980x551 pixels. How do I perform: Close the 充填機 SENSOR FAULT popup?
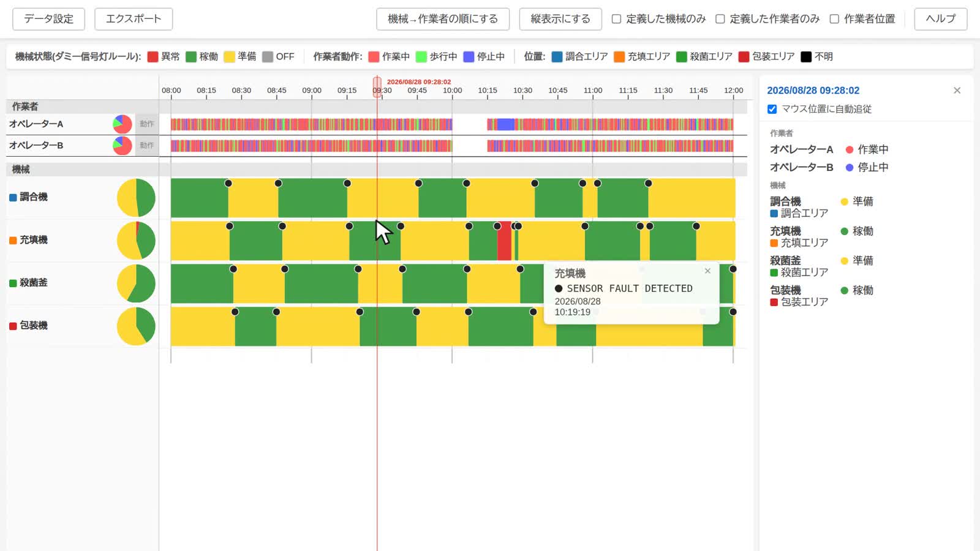707,271
